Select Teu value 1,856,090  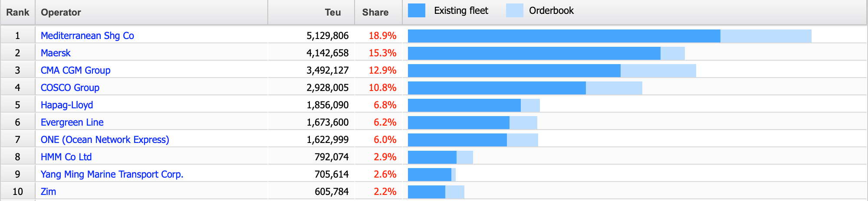(327, 105)
